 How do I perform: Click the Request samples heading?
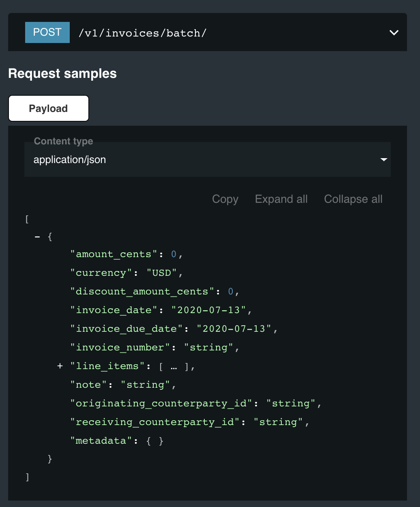tap(62, 73)
